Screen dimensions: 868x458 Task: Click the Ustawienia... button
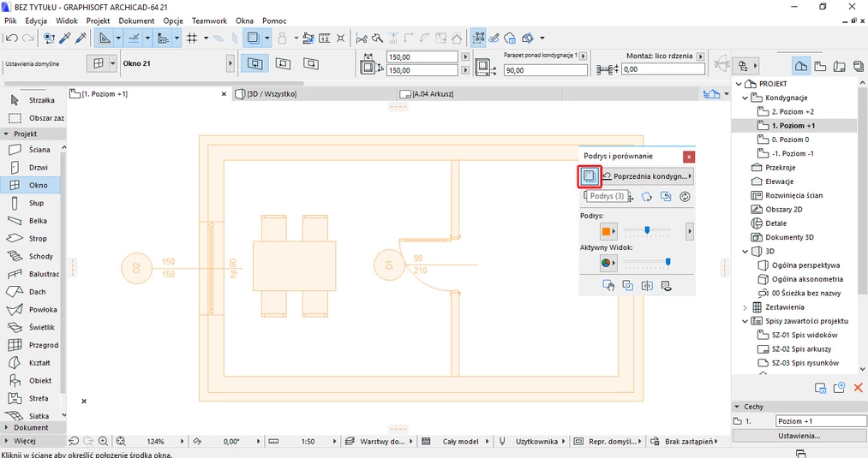click(x=799, y=436)
